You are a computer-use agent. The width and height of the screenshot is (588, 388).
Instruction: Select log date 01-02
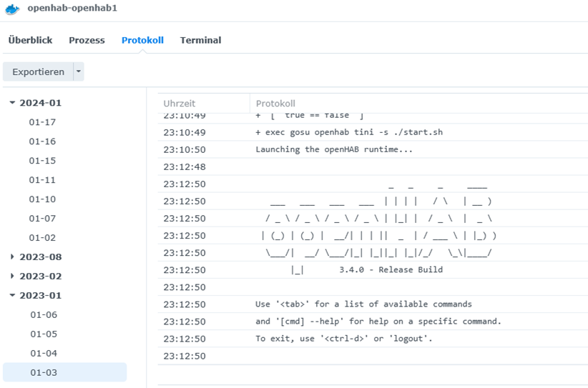pos(42,238)
